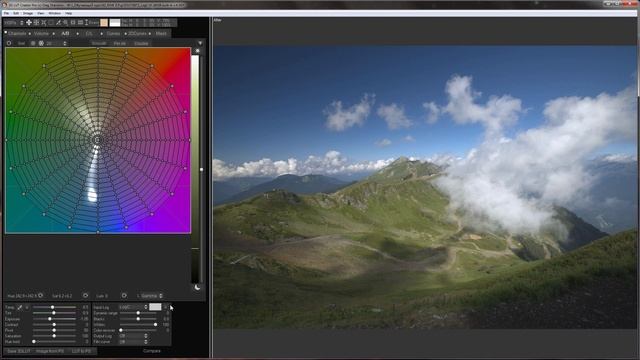This screenshot has height=360, width=640.
Task: Switch to the 2DCurves tab
Action: (x=138, y=33)
